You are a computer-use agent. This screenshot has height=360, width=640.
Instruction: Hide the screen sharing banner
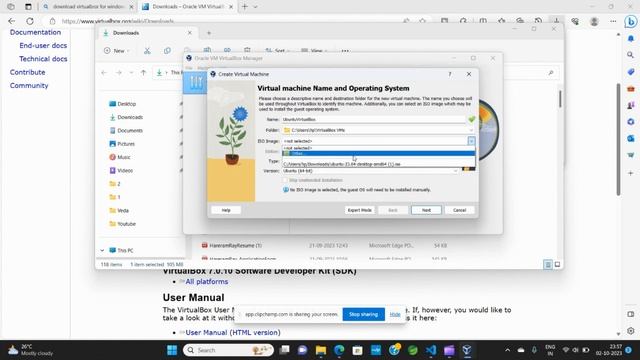pyautogui.click(x=395, y=314)
